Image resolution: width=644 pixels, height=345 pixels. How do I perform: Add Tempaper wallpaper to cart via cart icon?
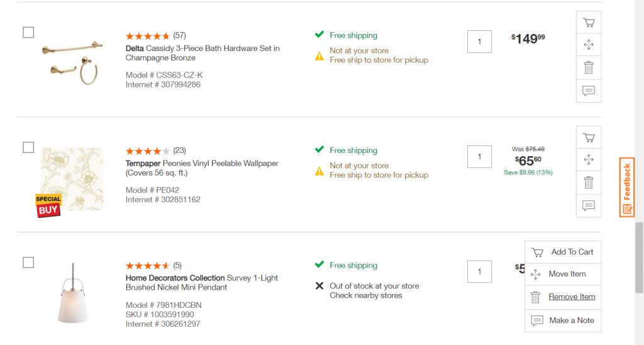click(x=589, y=137)
